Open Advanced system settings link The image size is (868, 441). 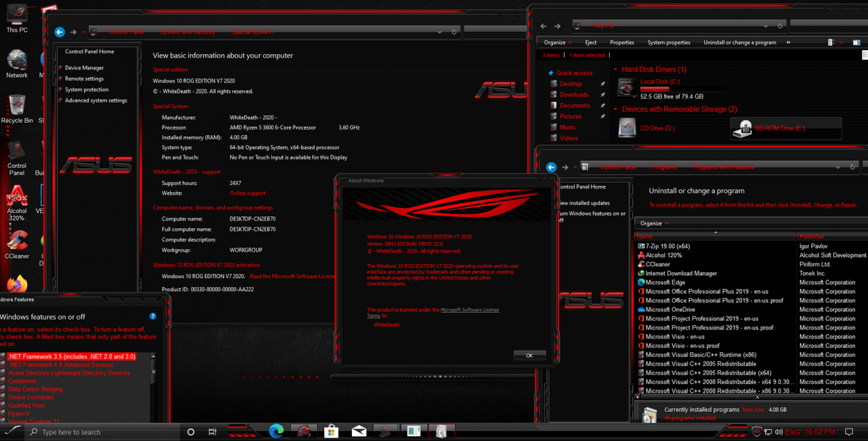pyautogui.click(x=96, y=100)
